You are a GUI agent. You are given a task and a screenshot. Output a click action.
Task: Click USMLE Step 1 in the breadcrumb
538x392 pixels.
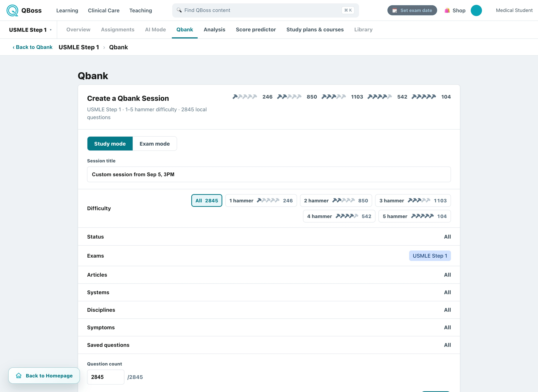tap(79, 47)
